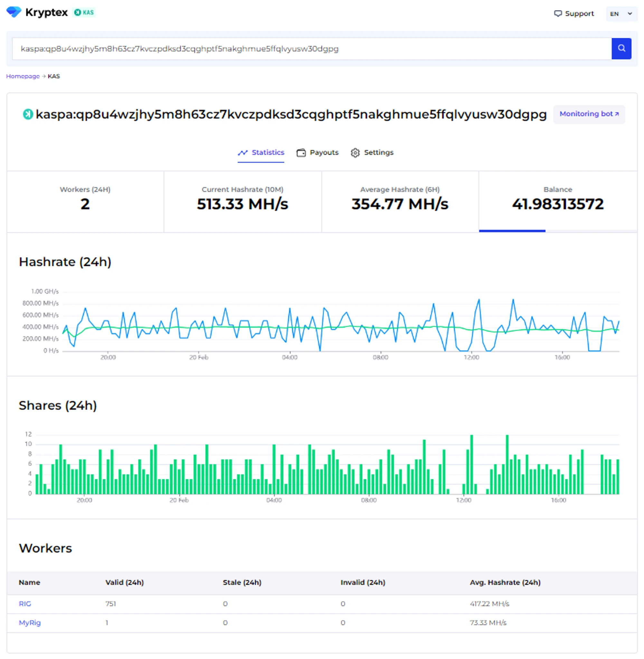Screen dimensions: 644x659
Task: Click the Current Hashrate (10M) card
Action: point(242,202)
